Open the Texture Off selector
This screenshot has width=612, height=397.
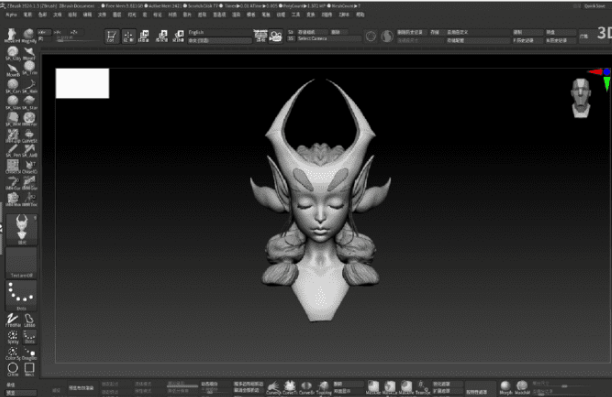tap(21, 262)
